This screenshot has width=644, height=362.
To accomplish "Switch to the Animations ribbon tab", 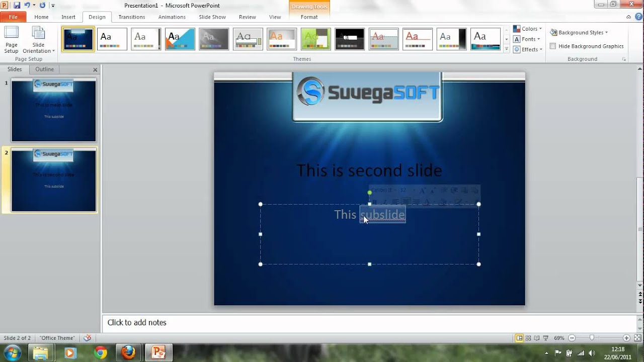I will click(x=172, y=17).
